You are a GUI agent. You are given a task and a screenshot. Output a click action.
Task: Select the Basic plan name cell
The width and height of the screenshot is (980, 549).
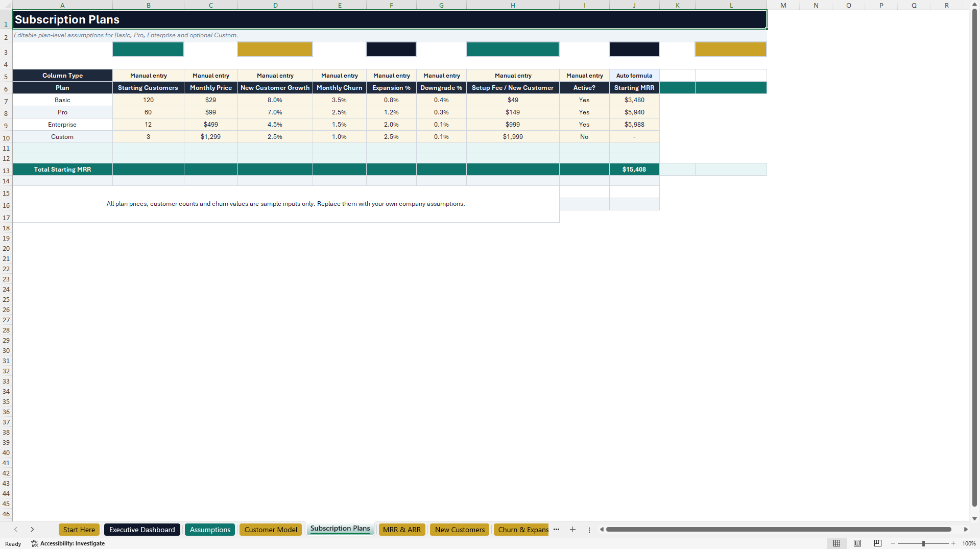[x=62, y=100]
